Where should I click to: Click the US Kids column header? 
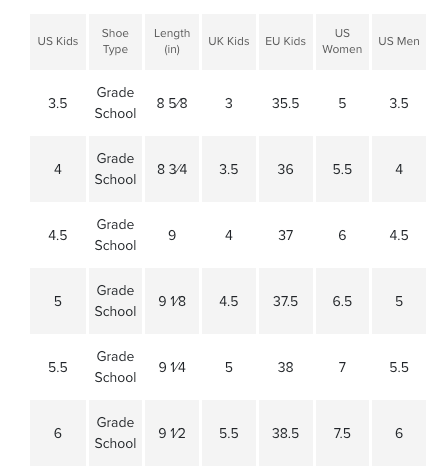(x=58, y=42)
